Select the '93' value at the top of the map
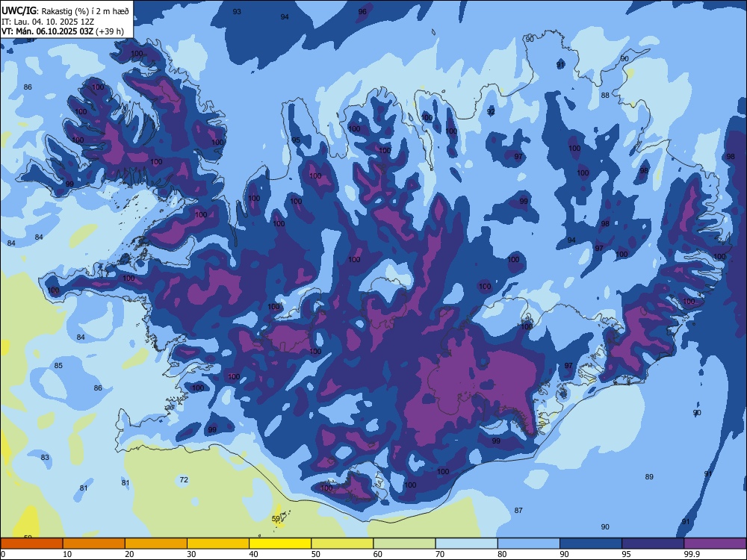 237,11
